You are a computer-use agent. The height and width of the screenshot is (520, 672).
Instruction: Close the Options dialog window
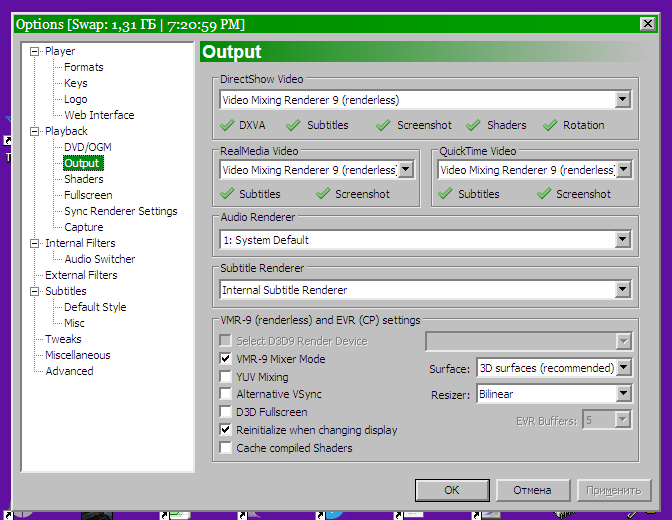point(648,24)
